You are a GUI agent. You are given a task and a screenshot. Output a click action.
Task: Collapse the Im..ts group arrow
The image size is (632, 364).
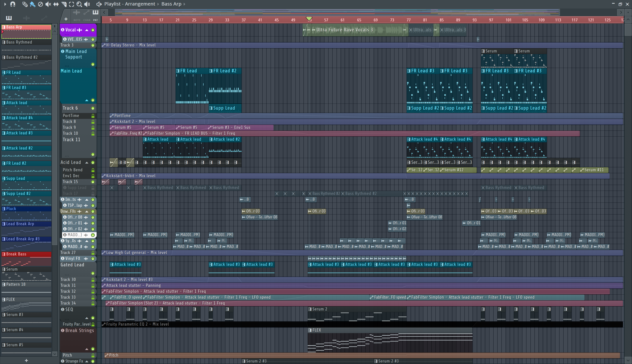(x=87, y=200)
